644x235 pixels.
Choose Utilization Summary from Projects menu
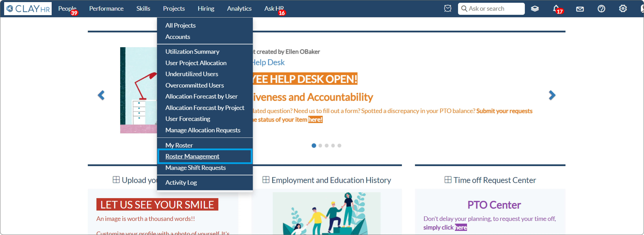(192, 52)
